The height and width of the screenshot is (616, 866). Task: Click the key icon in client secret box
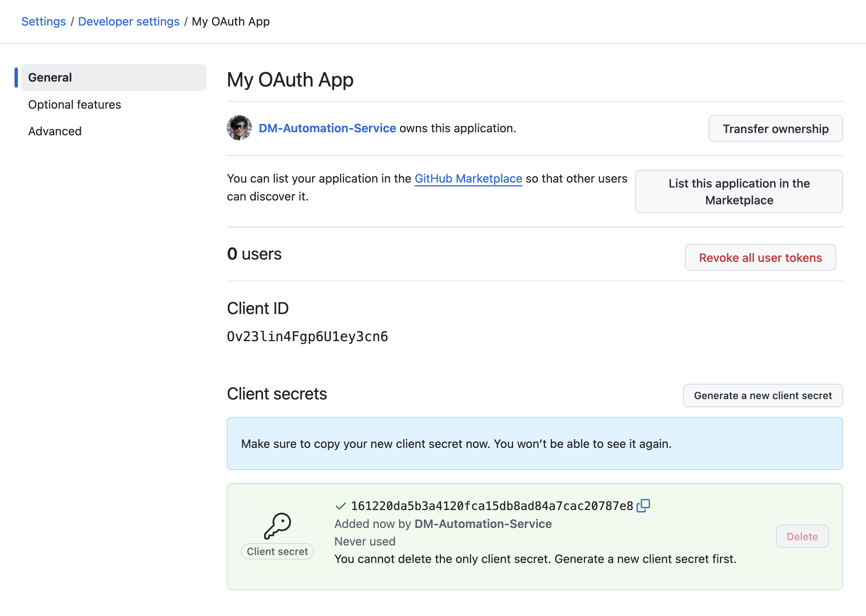click(x=277, y=526)
